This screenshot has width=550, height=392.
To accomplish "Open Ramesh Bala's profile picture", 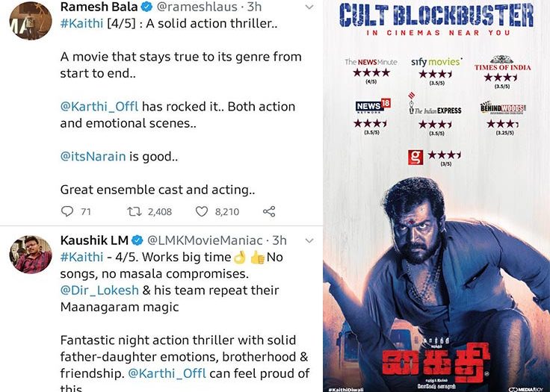I will coord(30,19).
